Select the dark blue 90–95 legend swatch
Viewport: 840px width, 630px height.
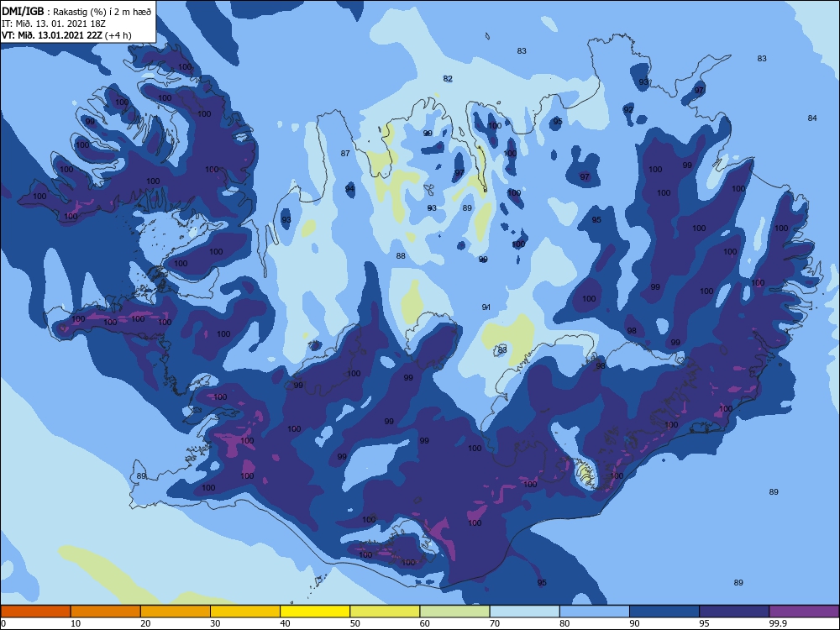664,612
